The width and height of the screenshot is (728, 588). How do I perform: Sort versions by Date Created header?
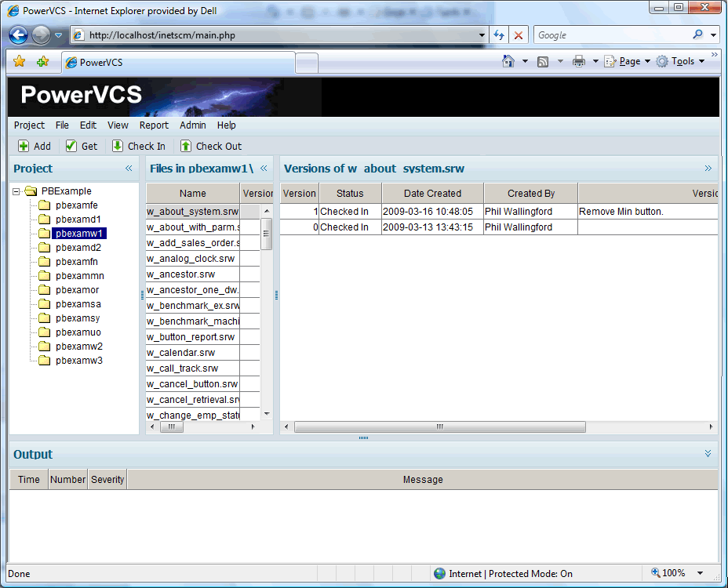point(433,194)
